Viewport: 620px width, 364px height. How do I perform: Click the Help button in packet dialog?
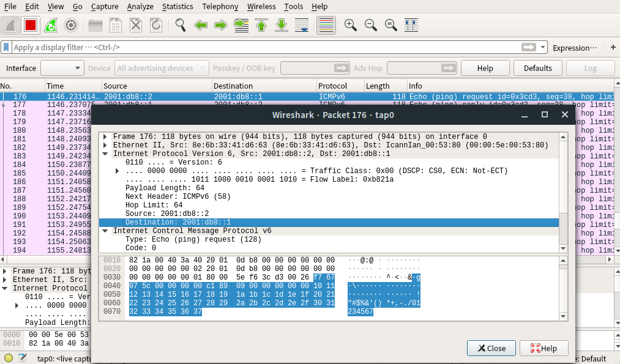point(543,348)
